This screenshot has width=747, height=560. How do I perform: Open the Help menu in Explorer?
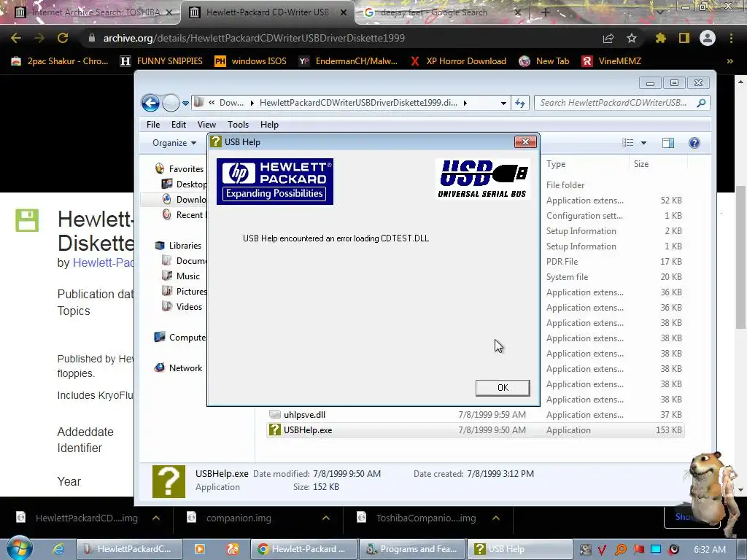point(269,124)
